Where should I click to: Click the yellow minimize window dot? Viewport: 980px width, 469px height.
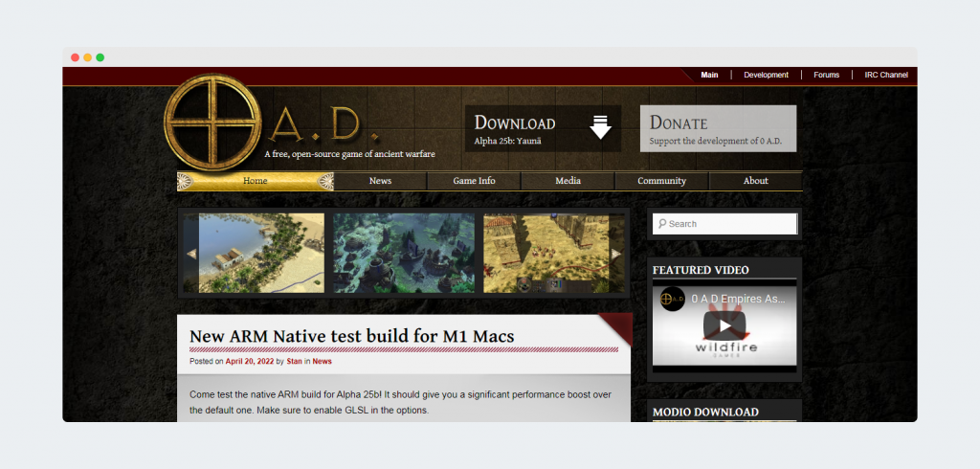point(87,57)
